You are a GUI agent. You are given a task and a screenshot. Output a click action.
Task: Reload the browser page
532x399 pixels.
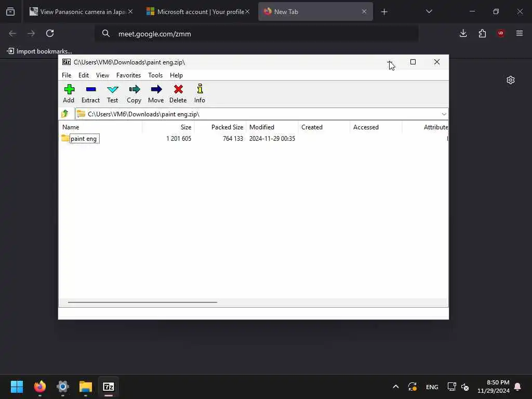pyautogui.click(x=50, y=33)
